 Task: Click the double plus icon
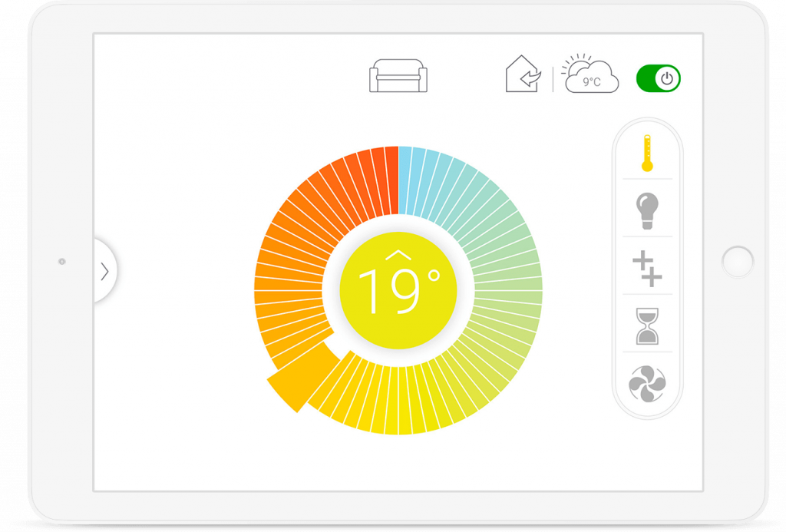pos(647,270)
